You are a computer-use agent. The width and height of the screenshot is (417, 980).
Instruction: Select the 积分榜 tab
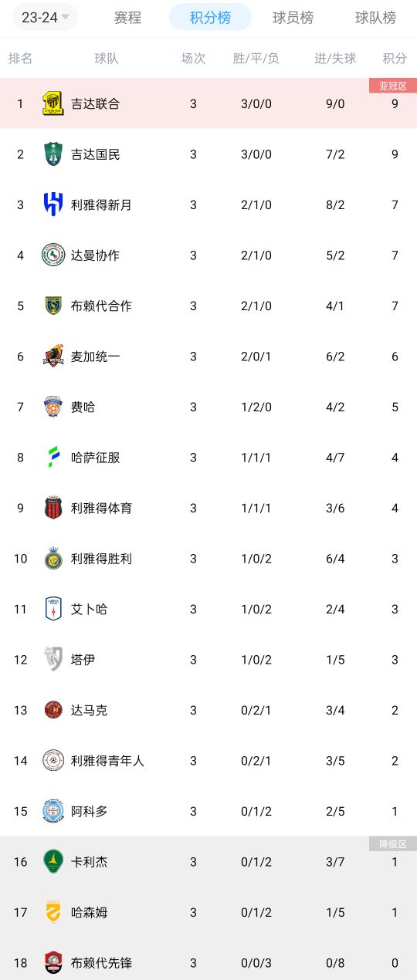(210, 17)
